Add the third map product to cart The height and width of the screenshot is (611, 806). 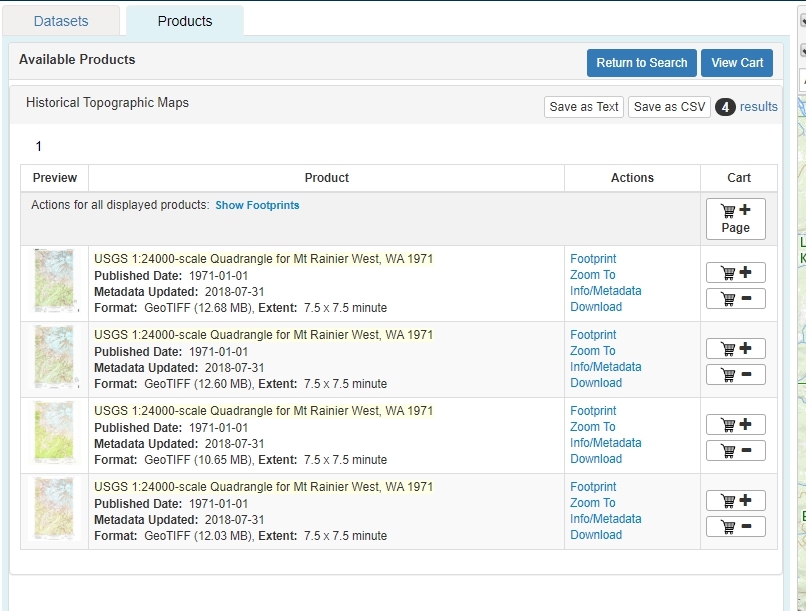pyautogui.click(x=735, y=424)
